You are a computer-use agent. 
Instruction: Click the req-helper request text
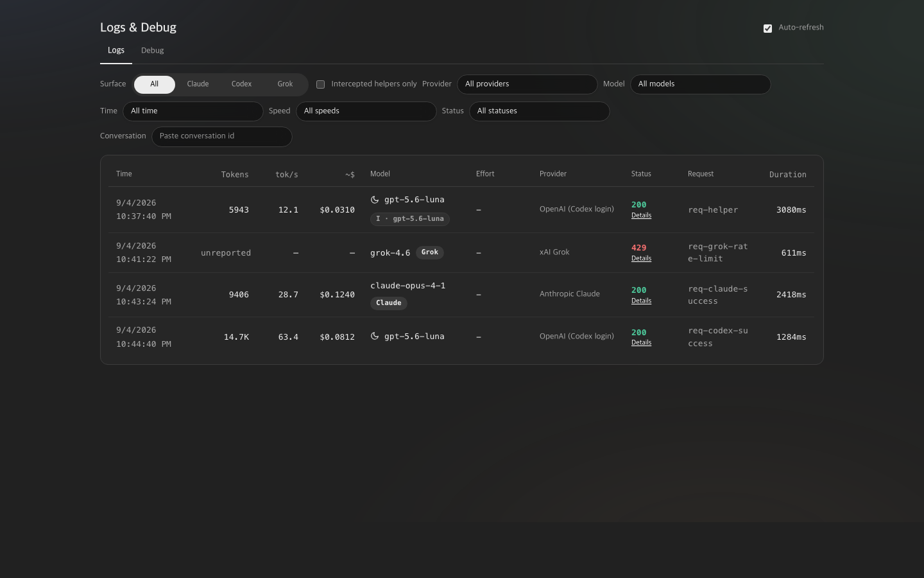(713, 210)
